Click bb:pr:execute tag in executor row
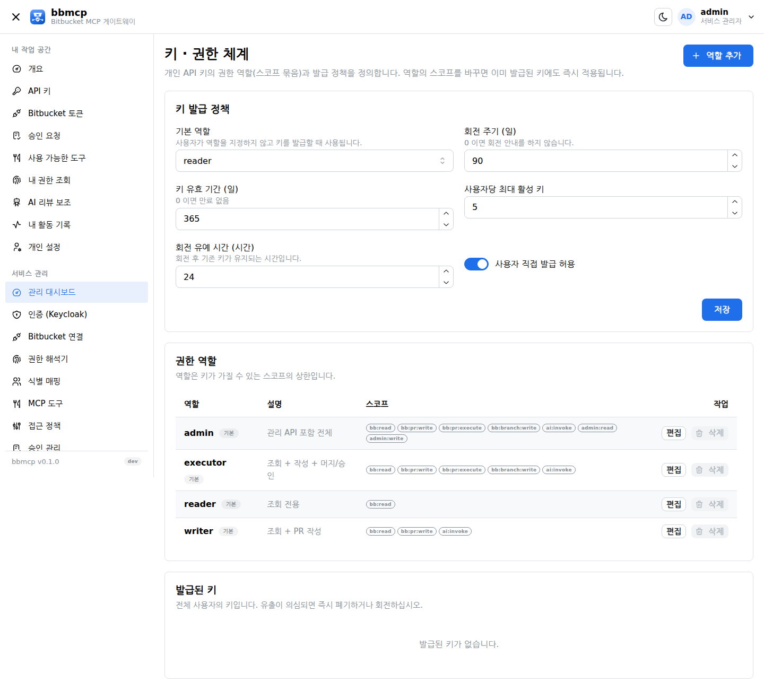The width and height of the screenshot is (764, 700). point(462,470)
